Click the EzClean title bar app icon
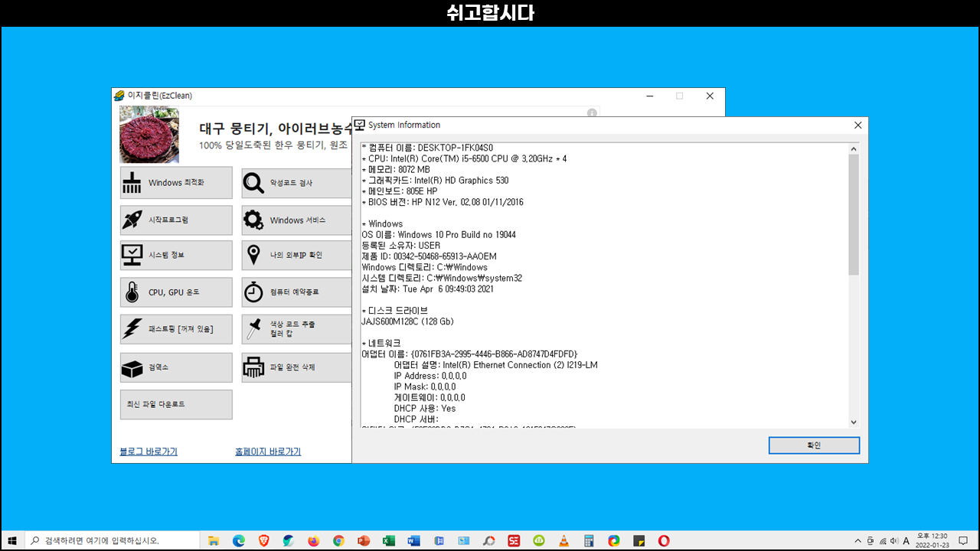 point(119,96)
